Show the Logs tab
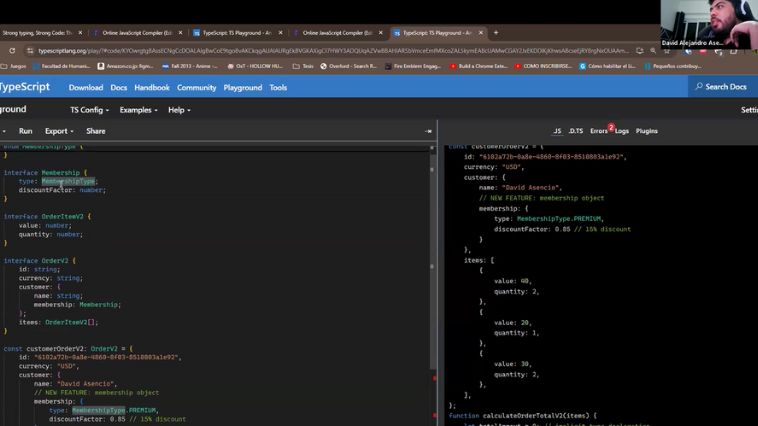Image resolution: width=758 pixels, height=426 pixels. [x=622, y=131]
